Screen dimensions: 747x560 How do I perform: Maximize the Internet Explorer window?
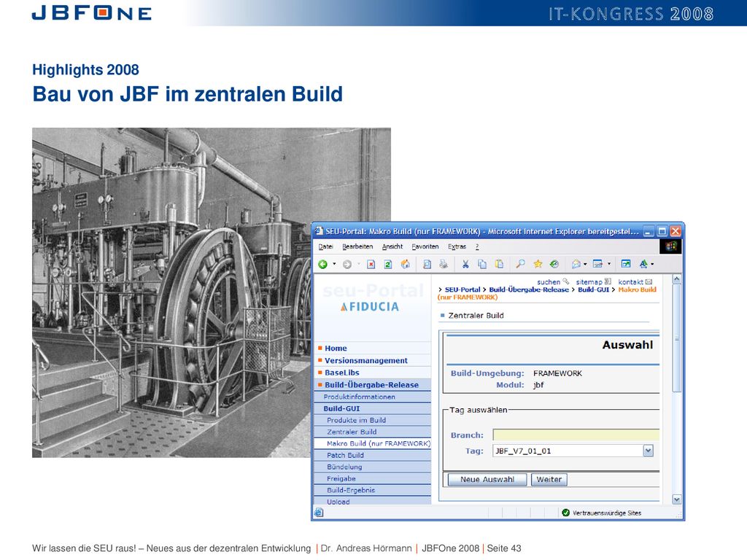tap(662, 231)
